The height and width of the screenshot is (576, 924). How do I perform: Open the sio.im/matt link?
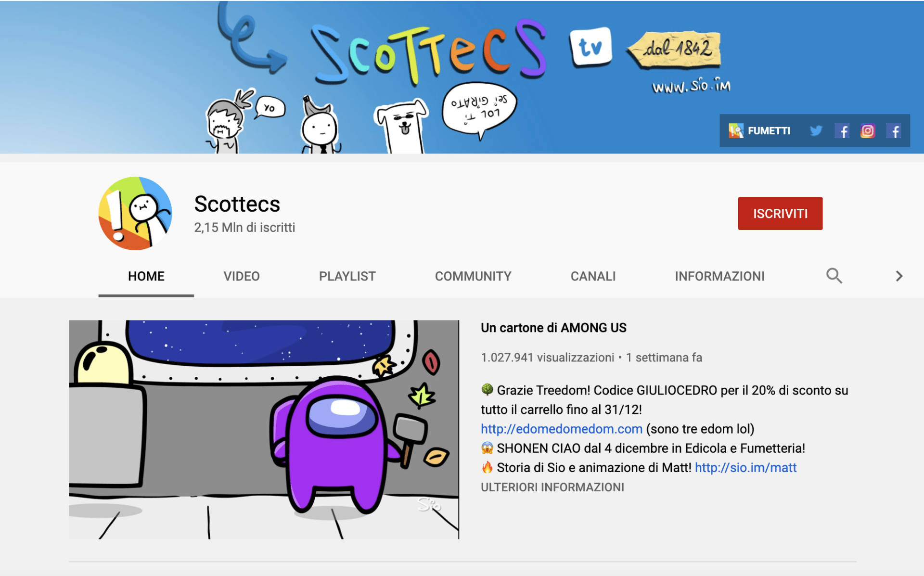click(745, 467)
